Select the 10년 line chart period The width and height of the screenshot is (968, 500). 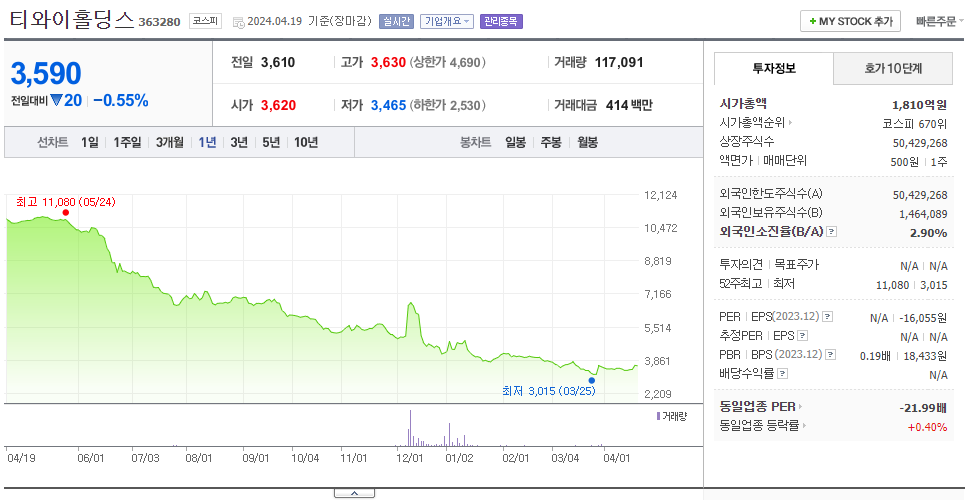[306, 143]
